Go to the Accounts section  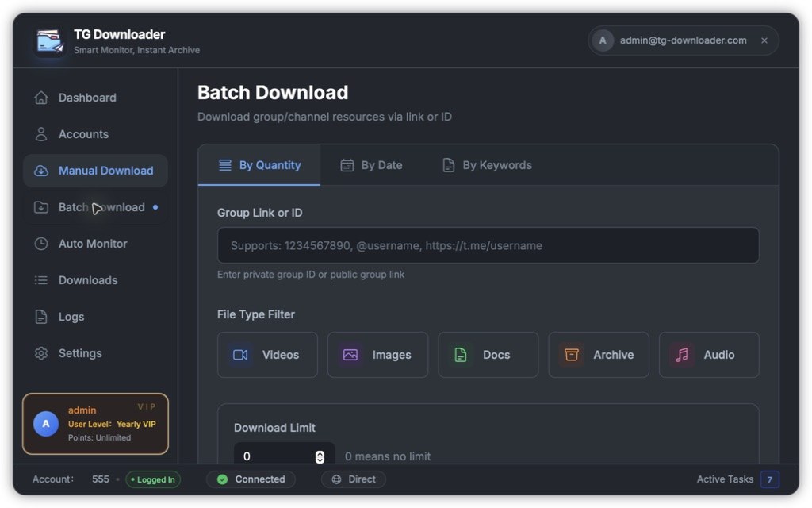pos(95,134)
